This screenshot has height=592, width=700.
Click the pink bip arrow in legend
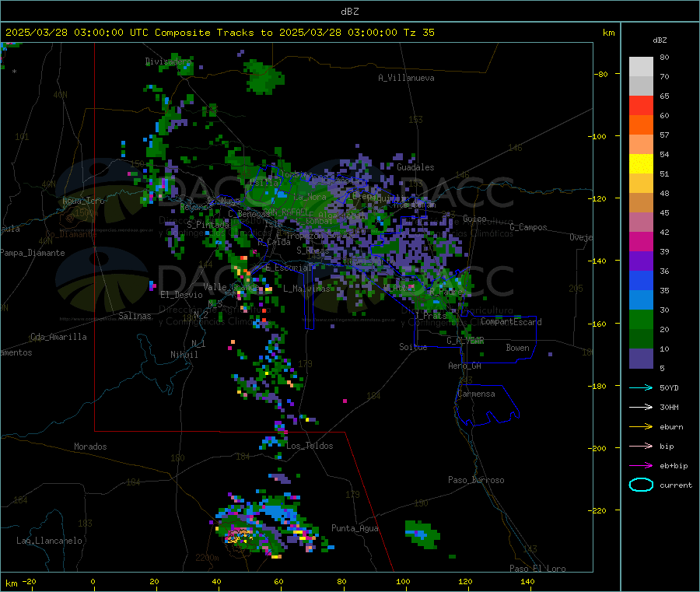click(641, 446)
